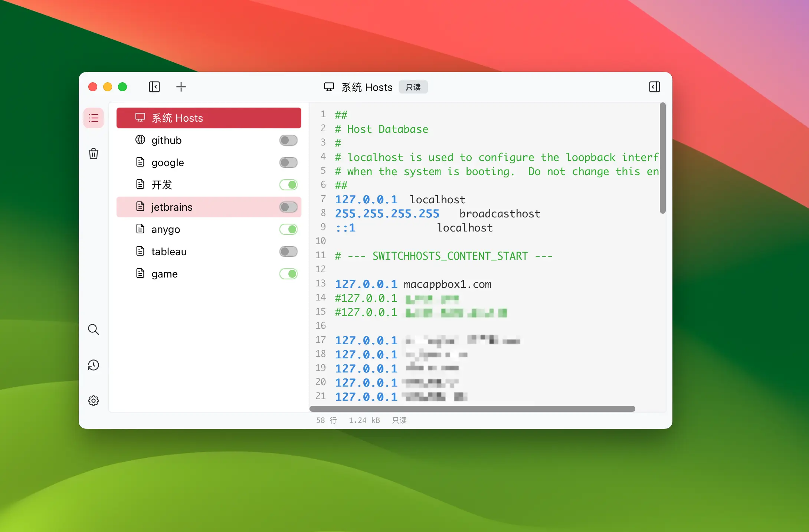
Task: Click the monitor icon in the title bar
Action: (329, 87)
